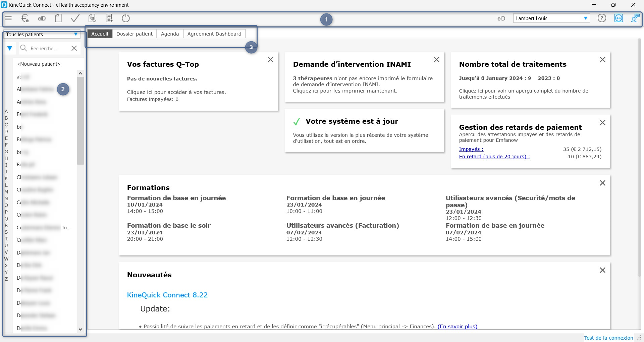Viewport: 644px width, 342px height.
Task: Open Utilisateurs avancés (Securité/mots de passe) training
Action: tap(511, 208)
